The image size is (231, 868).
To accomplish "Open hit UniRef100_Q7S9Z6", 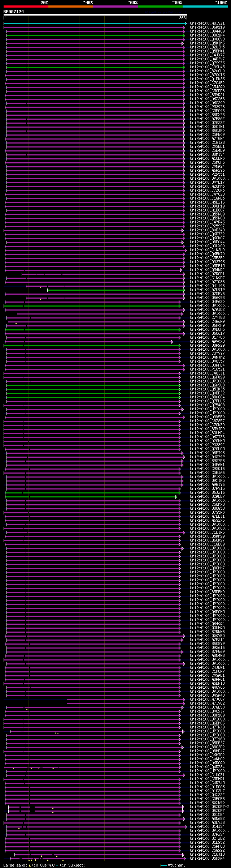I will pyautogui.click(x=207, y=63).
